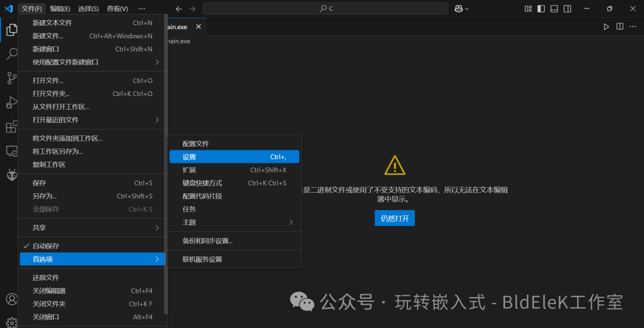Select 新建文本文件 menu item
This screenshot has width=644, height=328.
coord(92,23)
